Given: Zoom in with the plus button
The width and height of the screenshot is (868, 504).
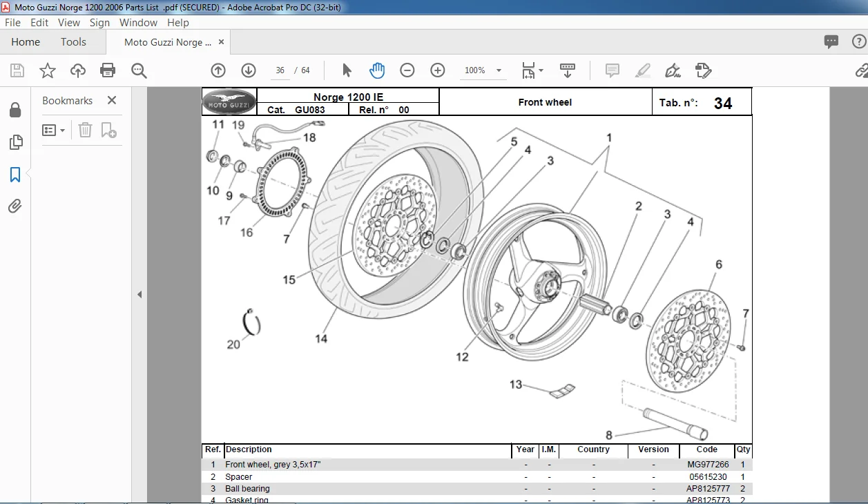Looking at the screenshot, I should tap(438, 70).
